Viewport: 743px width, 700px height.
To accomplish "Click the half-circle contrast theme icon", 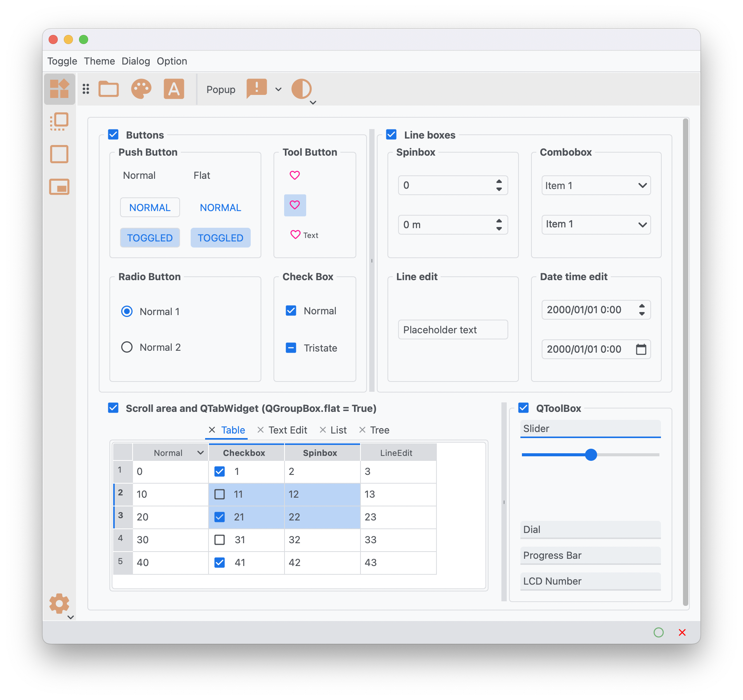I will pyautogui.click(x=301, y=89).
